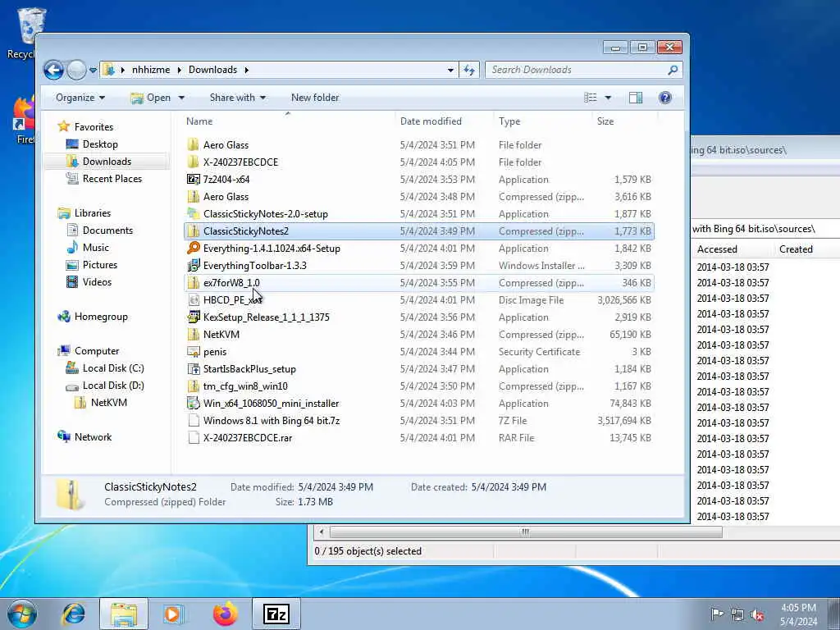Toggle the preview pane button
Screen dimensions: 840x630
636,98
